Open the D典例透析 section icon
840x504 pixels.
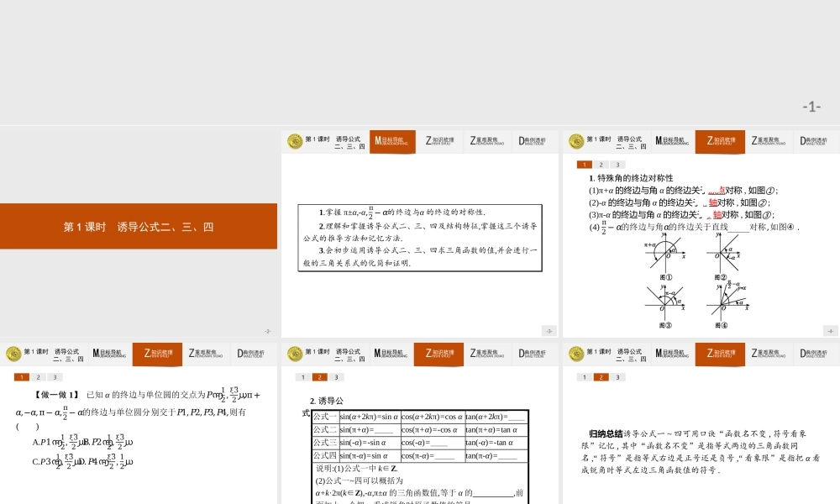[x=532, y=141]
